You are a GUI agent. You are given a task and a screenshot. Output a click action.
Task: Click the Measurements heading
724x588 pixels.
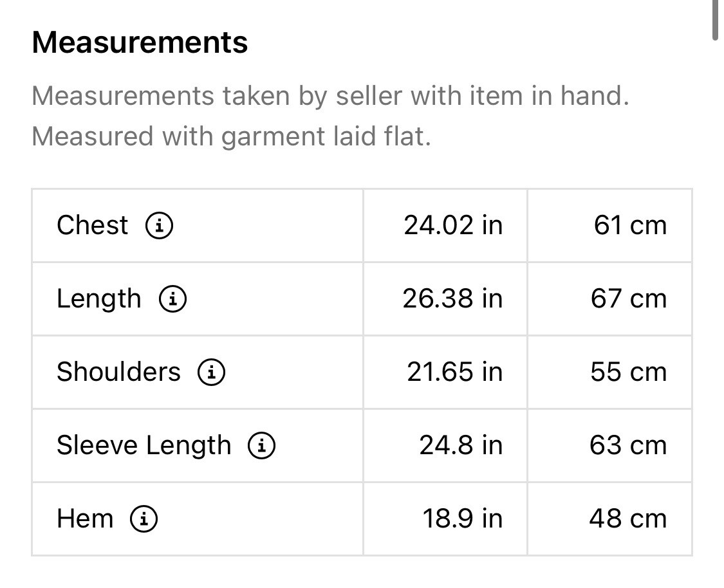(x=140, y=42)
